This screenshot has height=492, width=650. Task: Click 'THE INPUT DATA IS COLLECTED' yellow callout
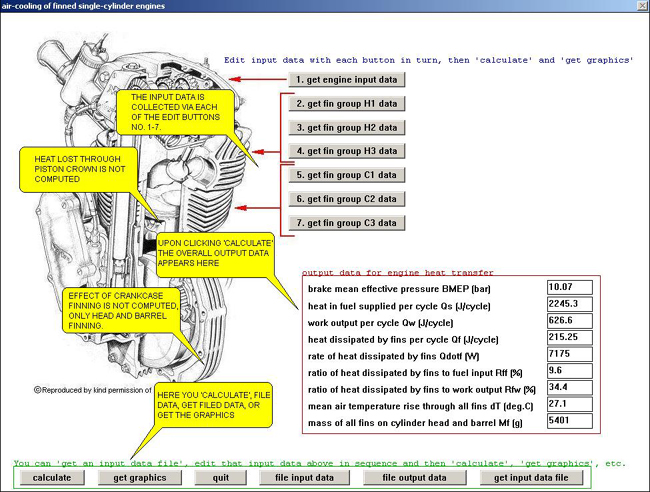coord(175,112)
